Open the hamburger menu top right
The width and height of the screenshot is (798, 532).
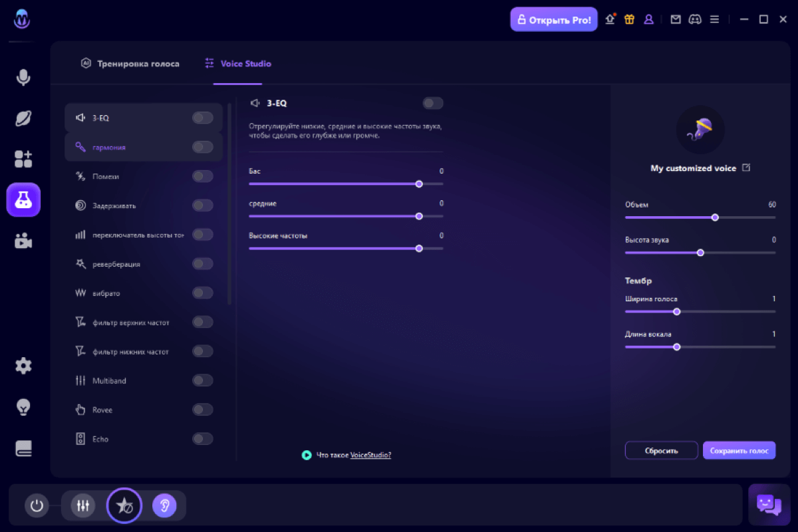click(714, 19)
